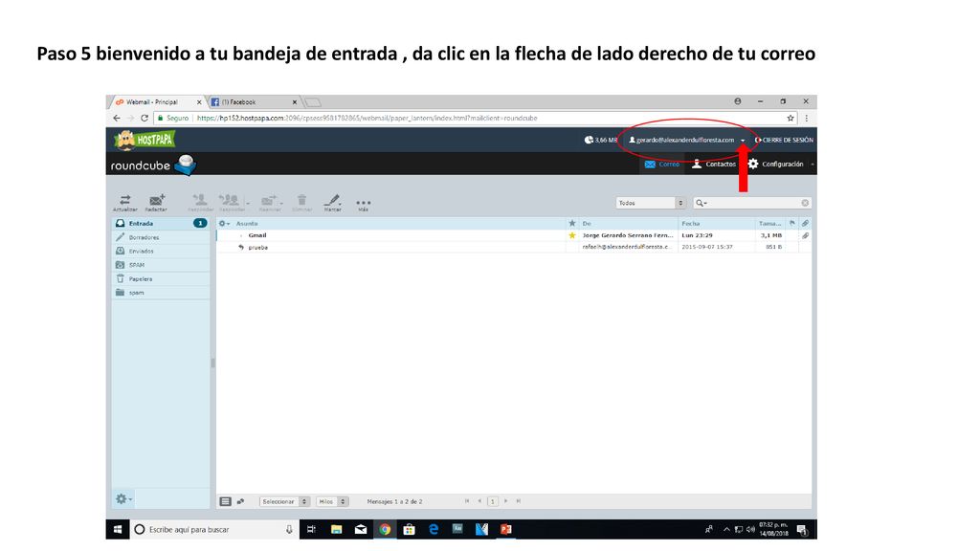Click sender Jorge Gerardo Serrano
Screen dimensions: 980x551
point(628,235)
